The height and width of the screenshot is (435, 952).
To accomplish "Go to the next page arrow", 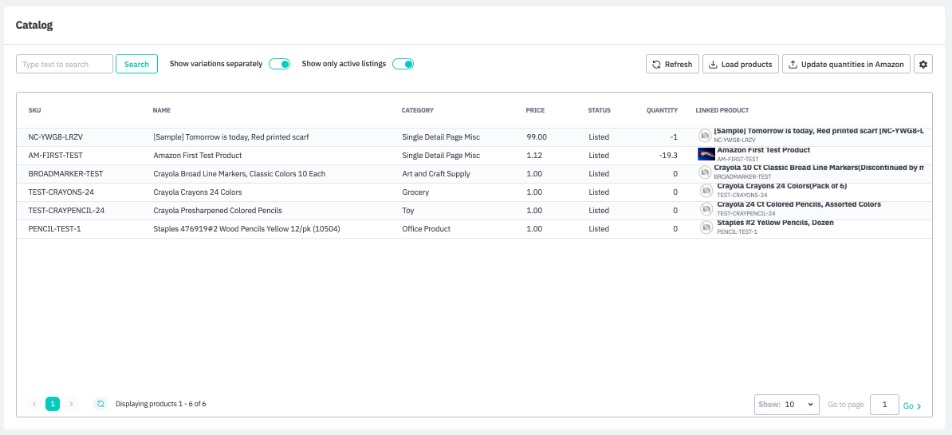I will pos(71,404).
